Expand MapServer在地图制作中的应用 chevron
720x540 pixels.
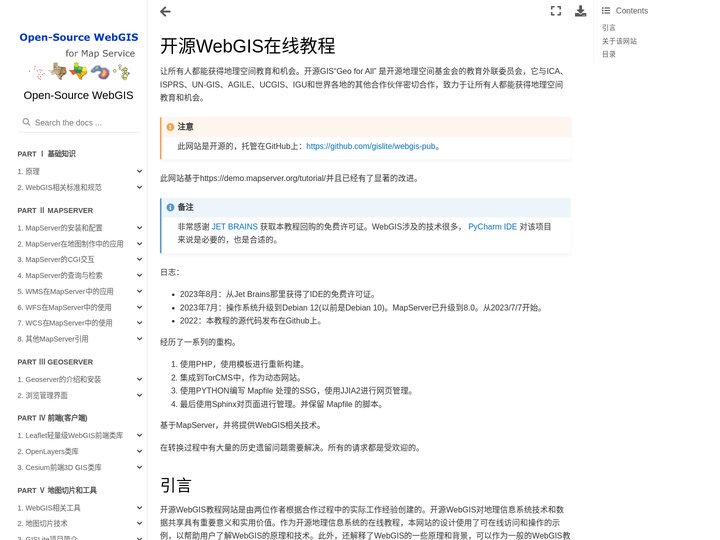(x=139, y=244)
